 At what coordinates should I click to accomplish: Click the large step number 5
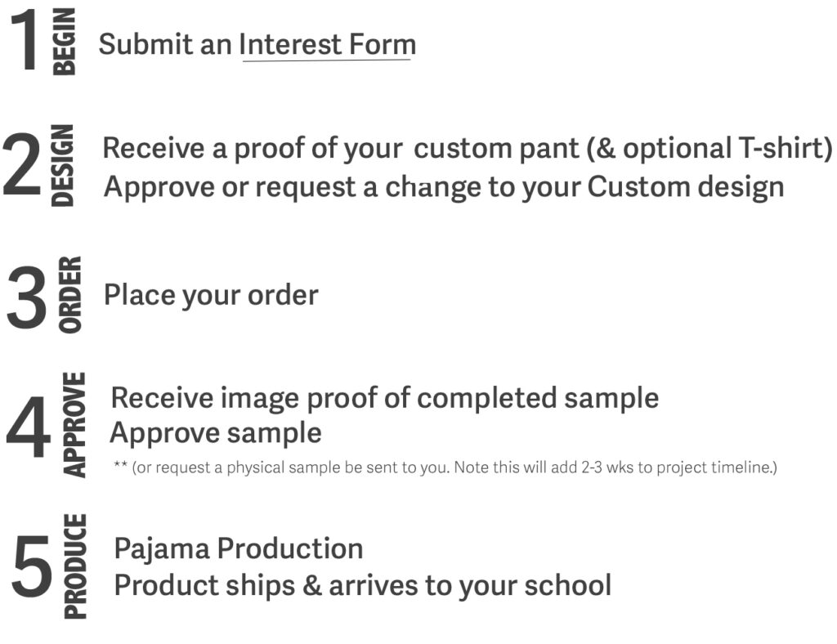pyautogui.click(x=33, y=566)
